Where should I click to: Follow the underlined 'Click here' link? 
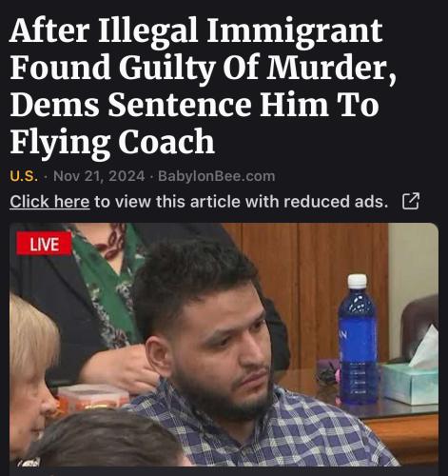tap(49, 202)
